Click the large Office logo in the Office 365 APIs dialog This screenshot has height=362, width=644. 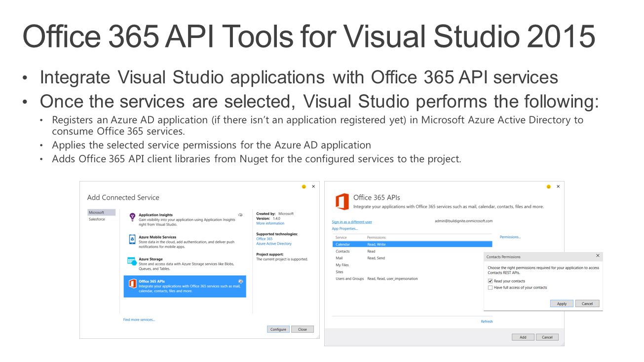(x=342, y=202)
